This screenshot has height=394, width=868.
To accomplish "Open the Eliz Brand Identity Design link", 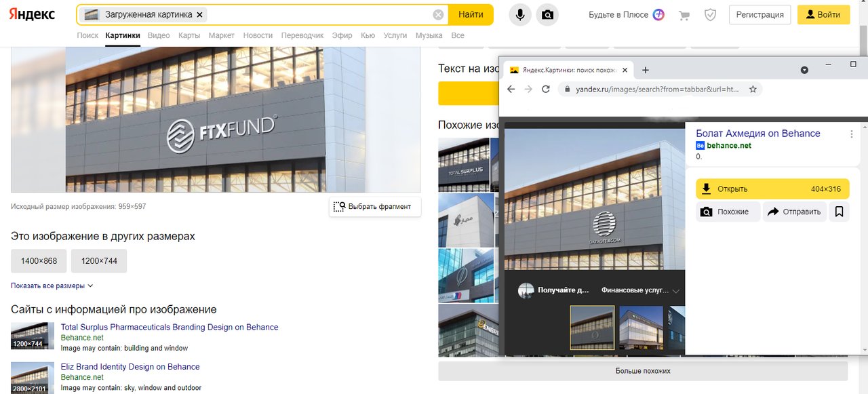I will click(130, 367).
